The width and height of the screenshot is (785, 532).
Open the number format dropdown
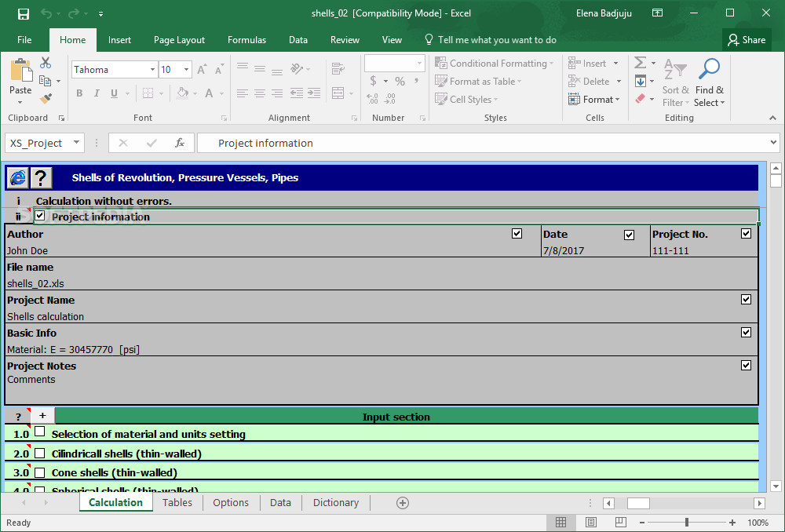(x=419, y=63)
